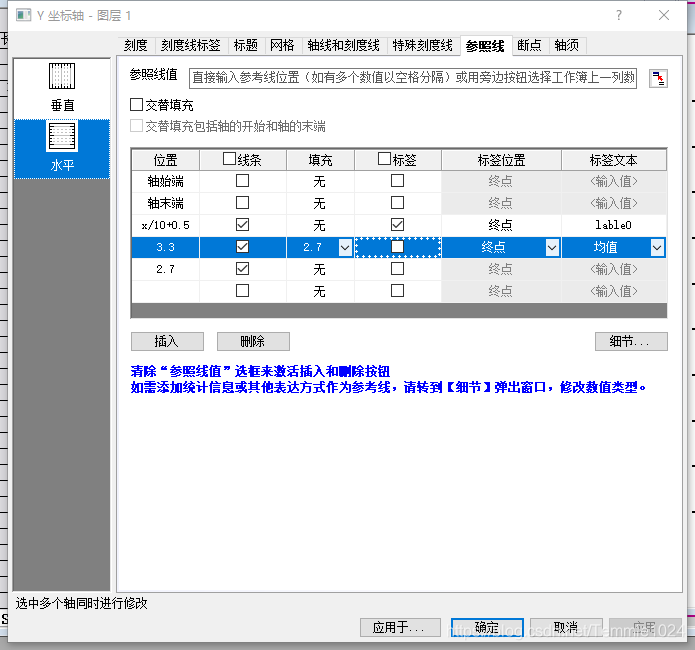Click the 位置 cell showing x/10+0.5

click(165, 225)
